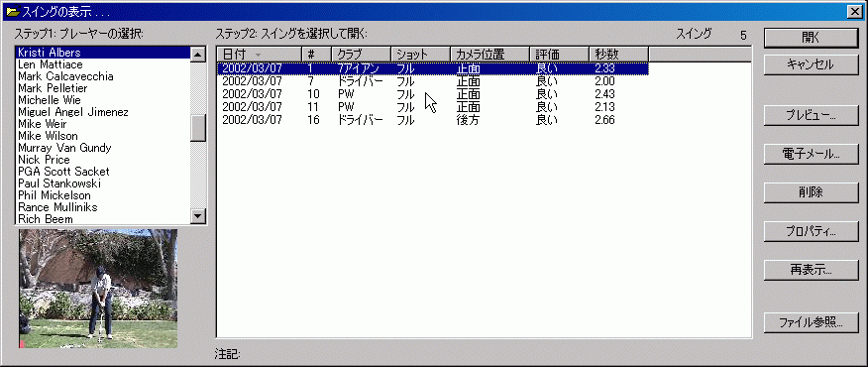Click the 2.43 seconds value
The height and width of the screenshot is (367, 868).
pyautogui.click(x=604, y=94)
